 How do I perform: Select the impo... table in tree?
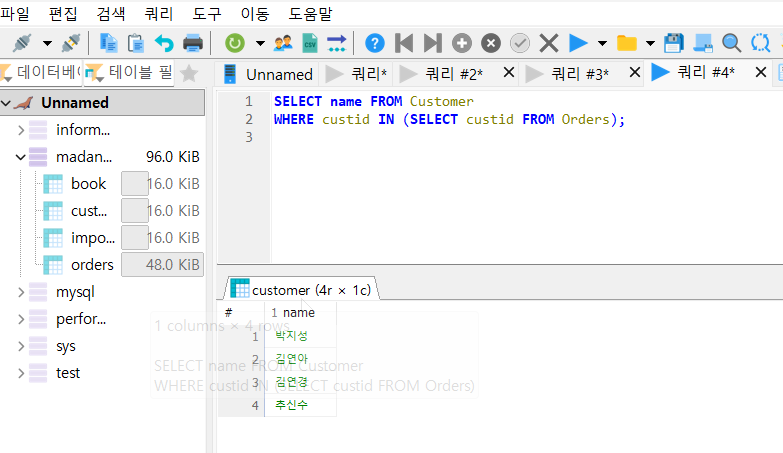pos(93,238)
